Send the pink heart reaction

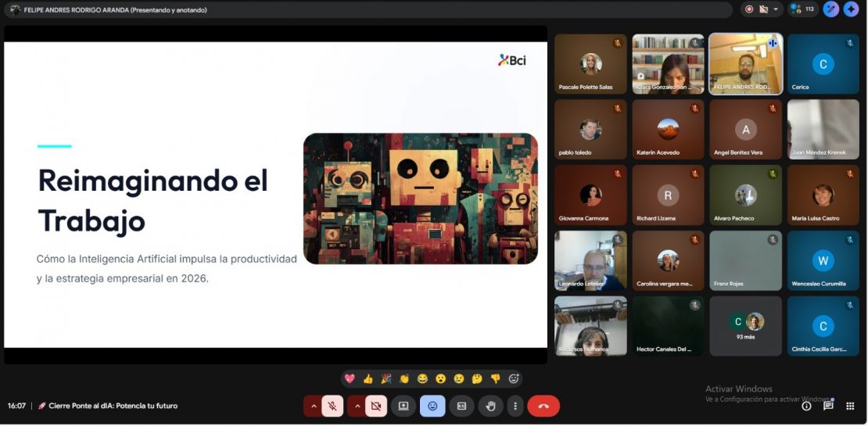click(350, 379)
